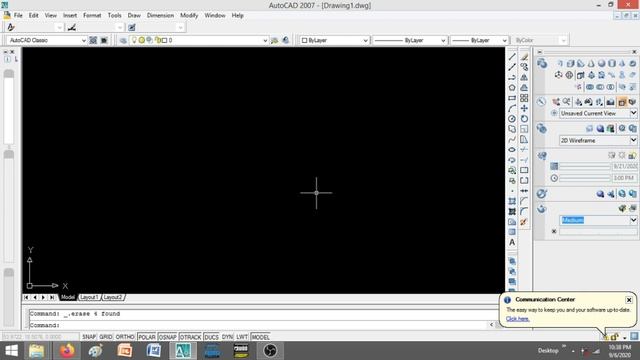This screenshot has height=360, width=640.
Task: Open the Windows Start button
Action: coord(11,351)
